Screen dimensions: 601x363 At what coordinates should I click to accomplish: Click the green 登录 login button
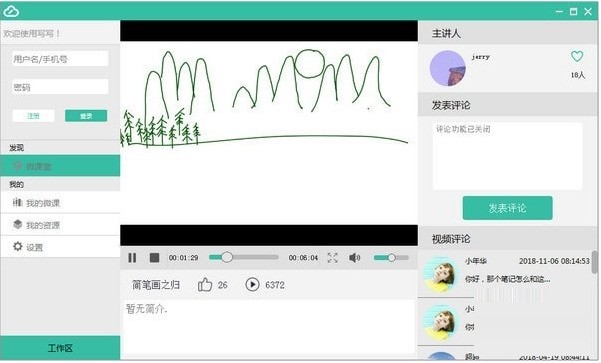tap(86, 116)
